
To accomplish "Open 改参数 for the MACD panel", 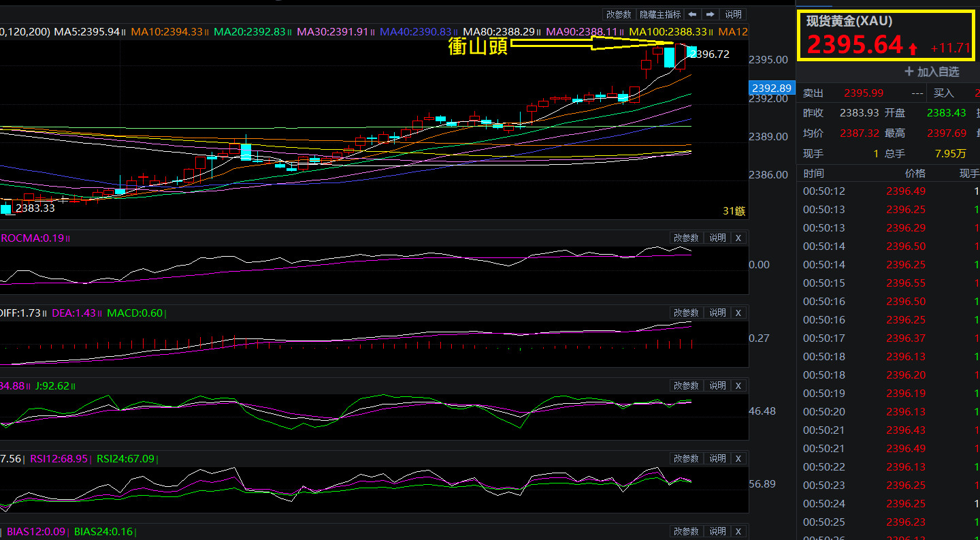I will coord(686,313).
